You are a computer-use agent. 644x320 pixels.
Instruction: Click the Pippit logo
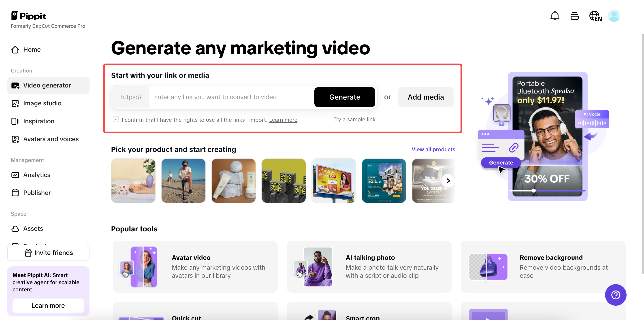(29, 16)
